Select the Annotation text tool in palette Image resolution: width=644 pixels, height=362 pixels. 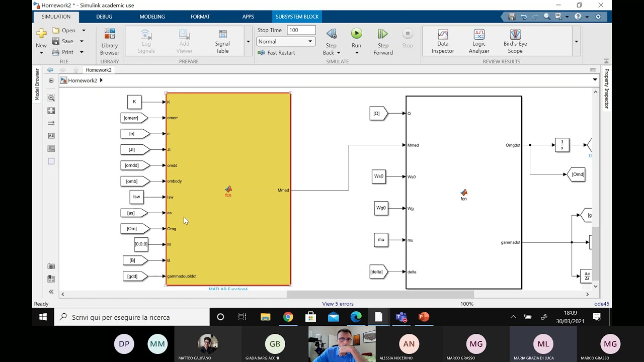pyautogui.click(x=51, y=136)
